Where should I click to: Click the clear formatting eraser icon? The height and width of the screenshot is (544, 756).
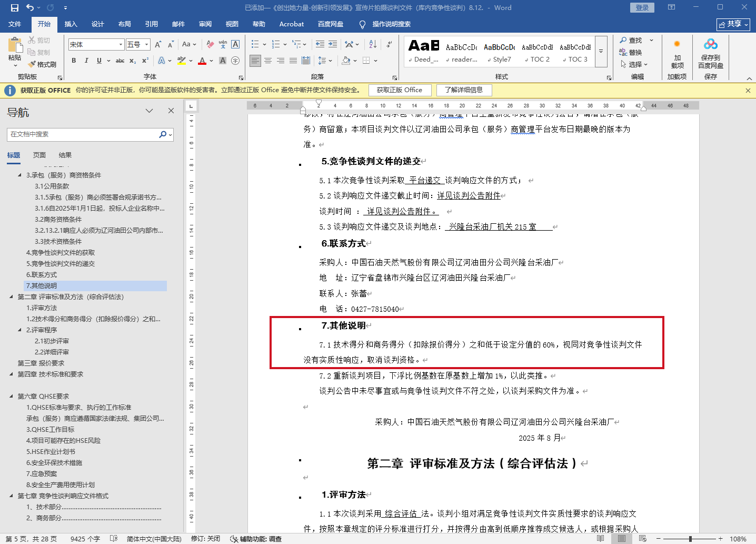[x=210, y=44]
